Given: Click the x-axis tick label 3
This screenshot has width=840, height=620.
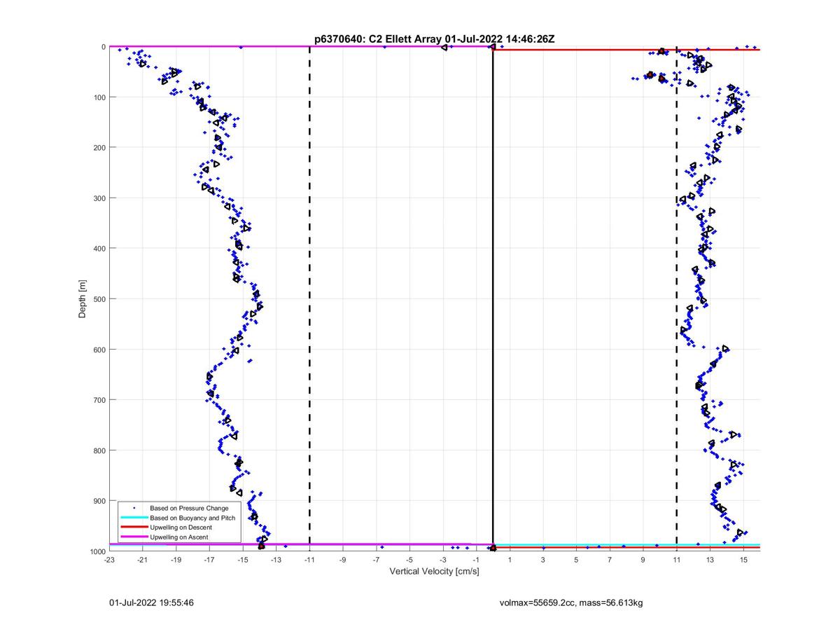Looking at the screenshot, I should pyautogui.click(x=543, y=560).
